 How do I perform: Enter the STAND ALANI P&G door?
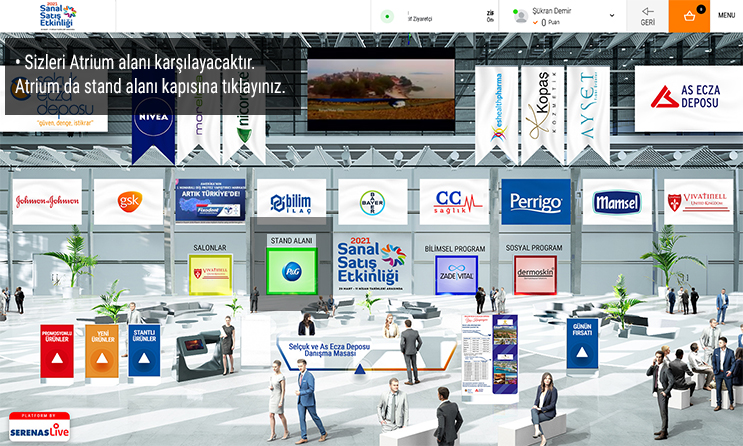pos(291,272)
